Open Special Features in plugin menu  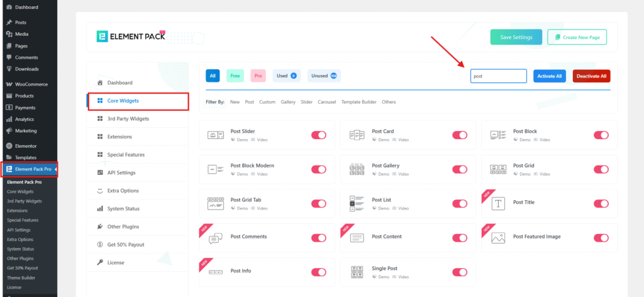pos(138,154)
